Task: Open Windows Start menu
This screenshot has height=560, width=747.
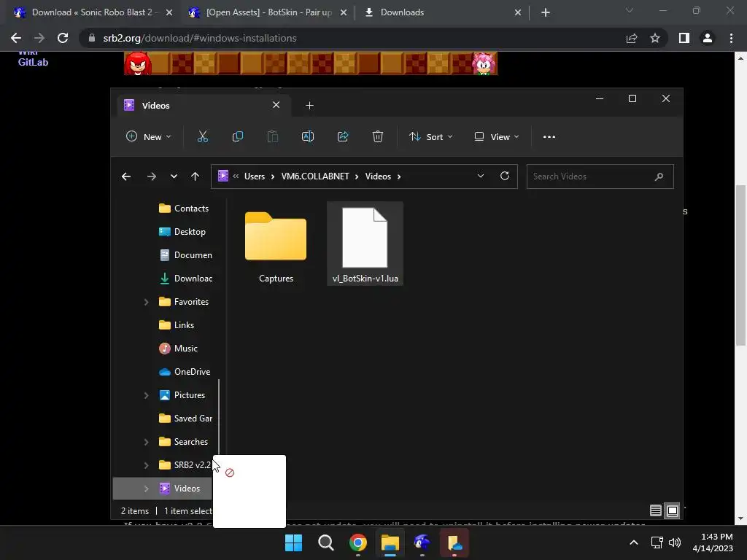Action: [293, 542]
